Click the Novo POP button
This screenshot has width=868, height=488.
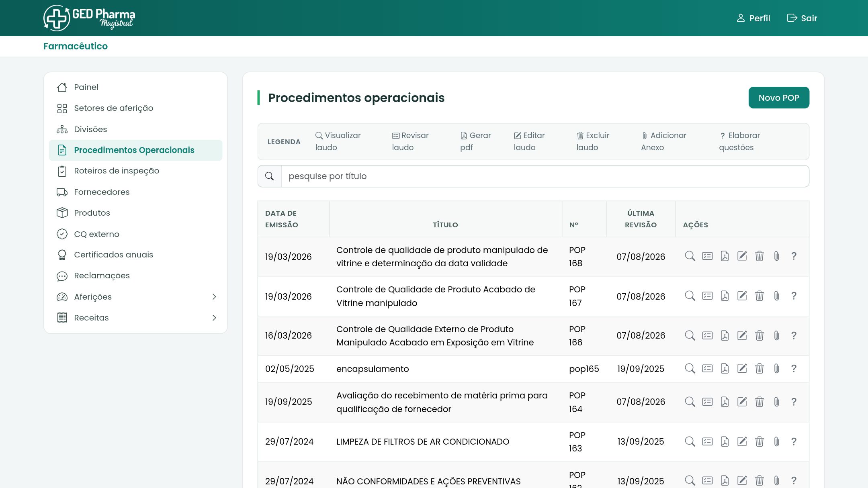(x=779, y=98)
